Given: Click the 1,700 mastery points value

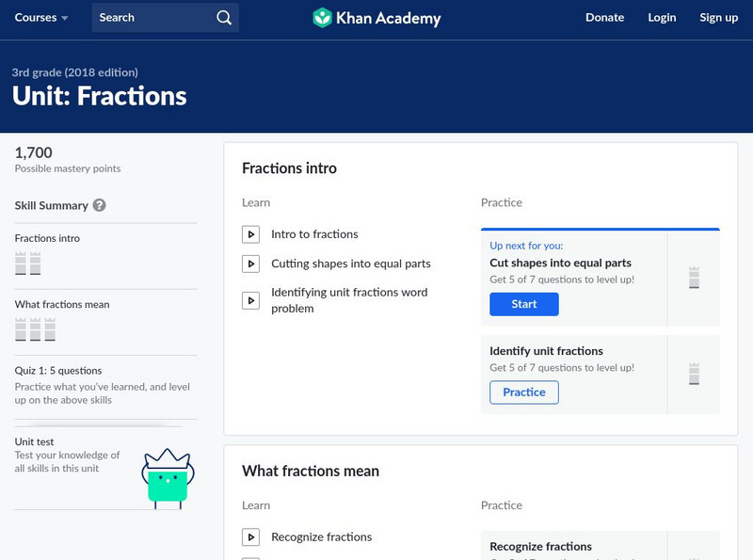Looking at the screenshot, I should 33,152.
